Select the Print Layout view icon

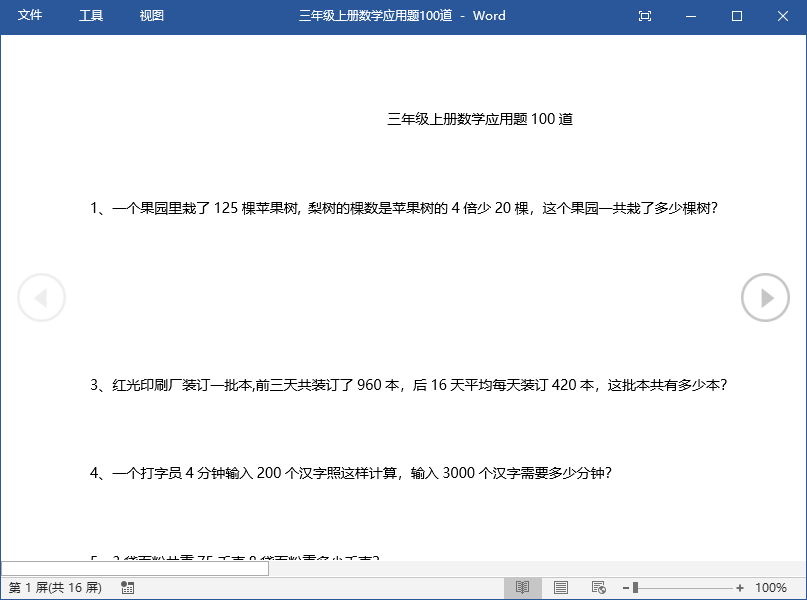pyautogui.click(x=560, y=588)
